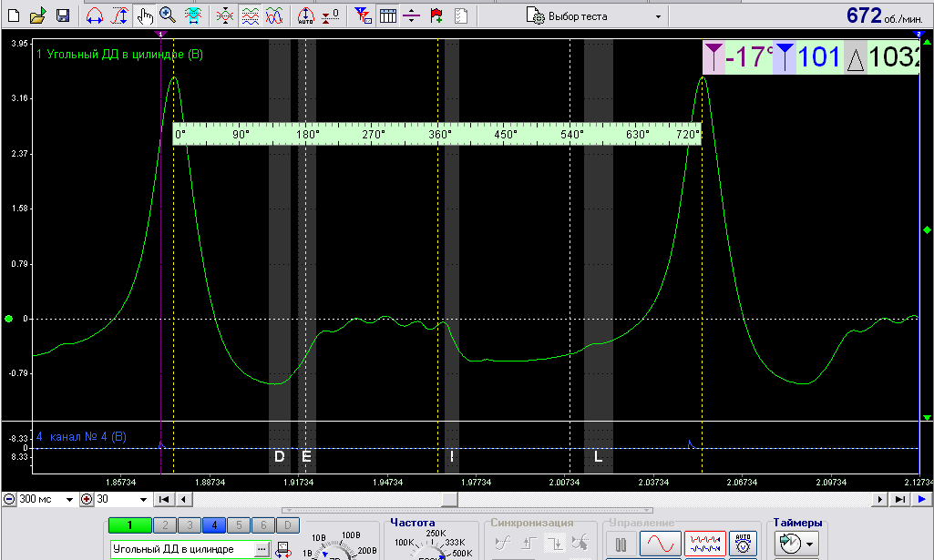Select the horizontal scale tool (red arc, blue arrow)
Image resolution: width=934 pixels, height=560 pixels.
pyautogui.click(x=94, y=15)
